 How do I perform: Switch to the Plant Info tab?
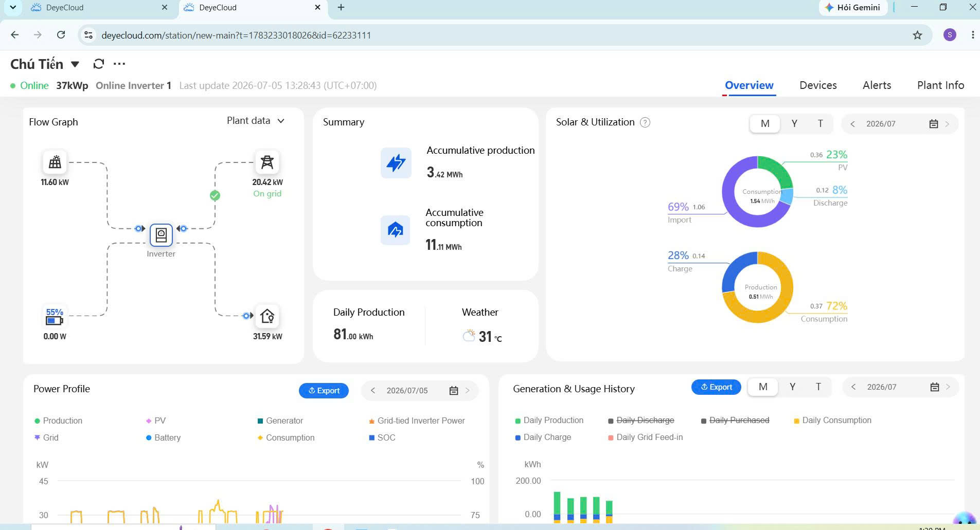[x=940, y=85]
